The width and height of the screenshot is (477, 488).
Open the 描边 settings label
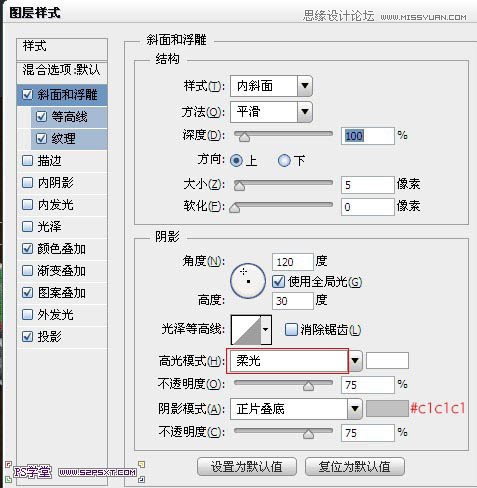[x=49, y=161]
